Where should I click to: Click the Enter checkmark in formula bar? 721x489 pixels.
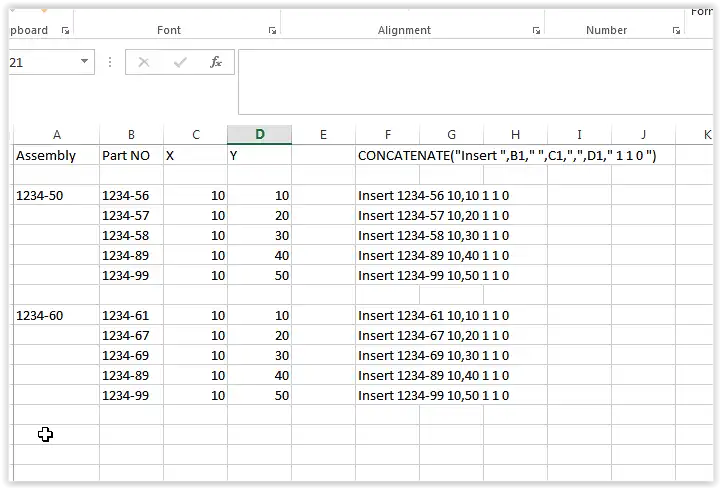pyautogui.click(x=180, y=62)
